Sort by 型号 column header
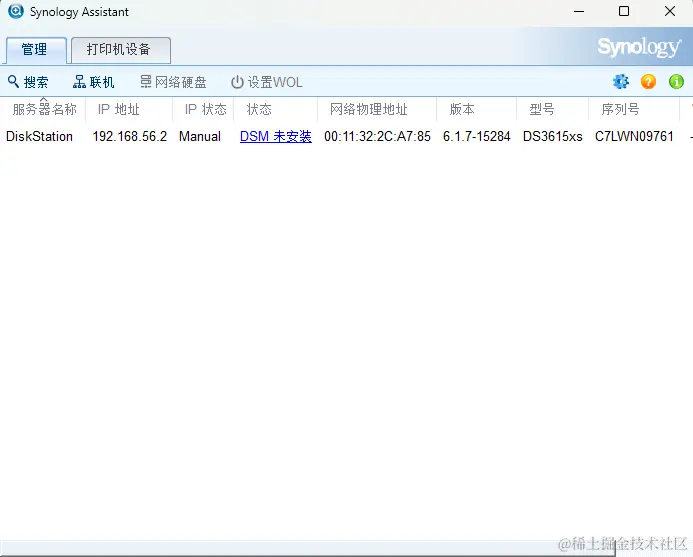Screen dimensions: 693x557 (x=552, y=109)
